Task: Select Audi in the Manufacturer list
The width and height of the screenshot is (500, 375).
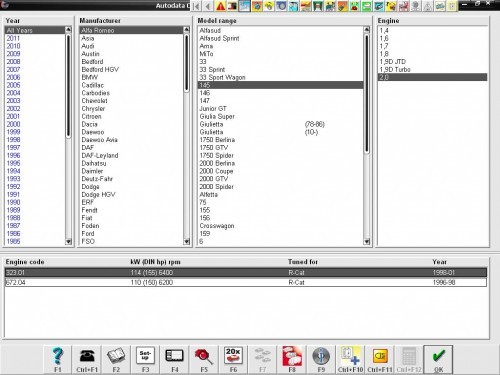Action: pos(88,46)
